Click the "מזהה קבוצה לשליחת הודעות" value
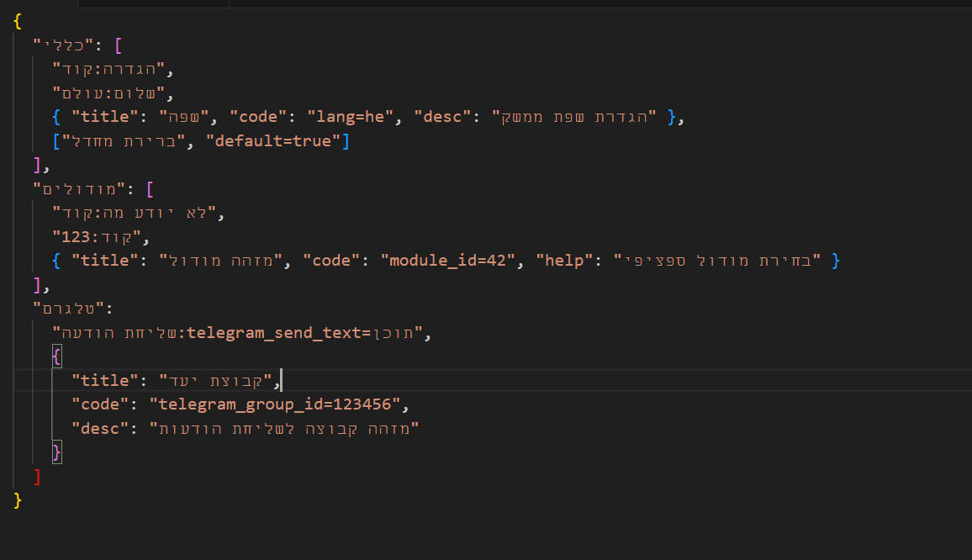The image size is (972, 560). click(283, 429)
